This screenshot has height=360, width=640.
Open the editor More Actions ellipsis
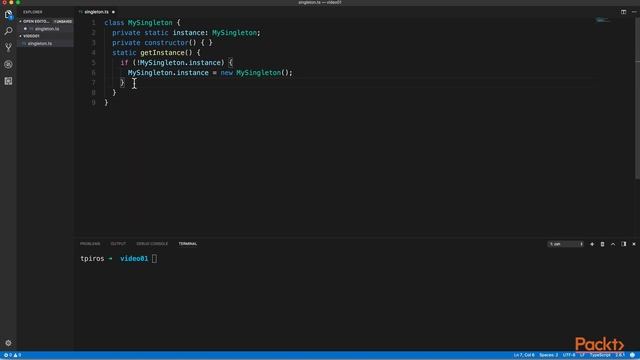click(634, 12)
